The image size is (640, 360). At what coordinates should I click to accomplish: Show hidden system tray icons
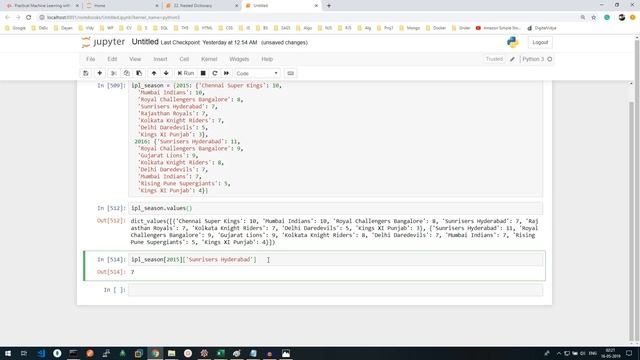click(558, 353)
